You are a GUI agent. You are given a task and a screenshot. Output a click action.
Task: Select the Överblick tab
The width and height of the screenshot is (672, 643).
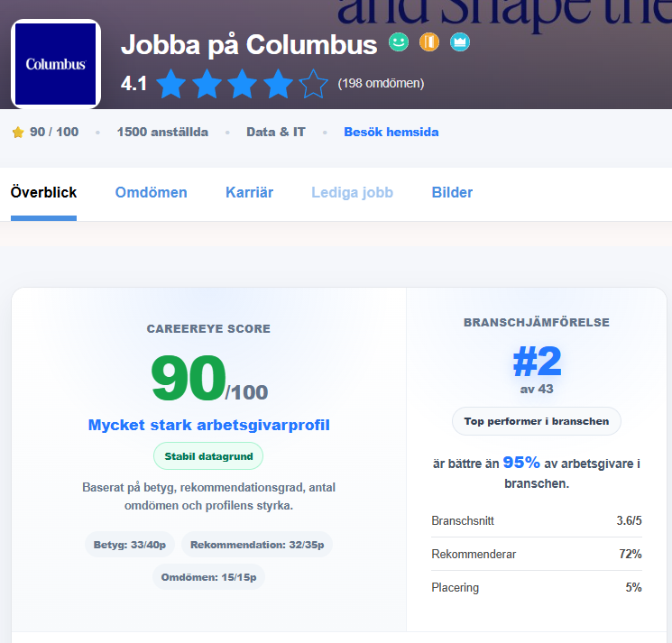pyautogui.click(x=43, y=192)
